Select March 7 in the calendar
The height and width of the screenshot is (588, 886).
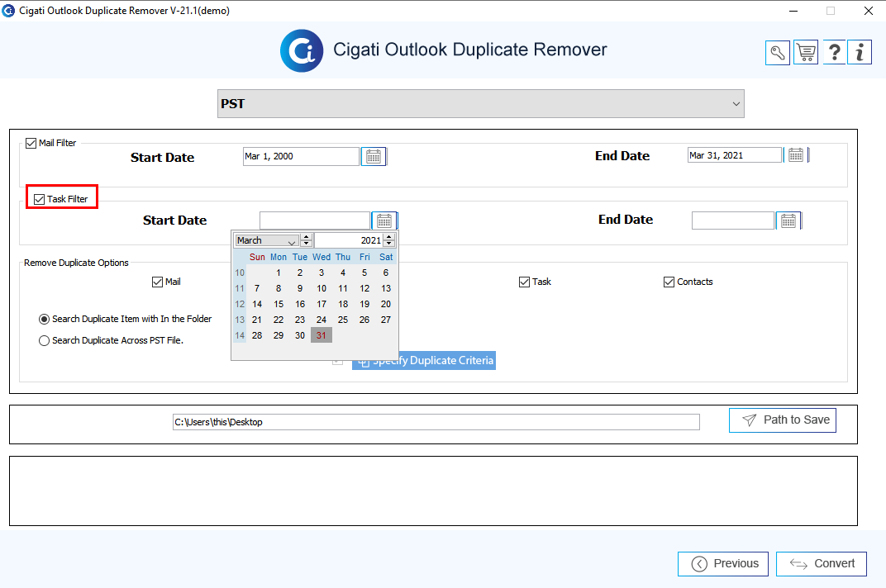257,289
